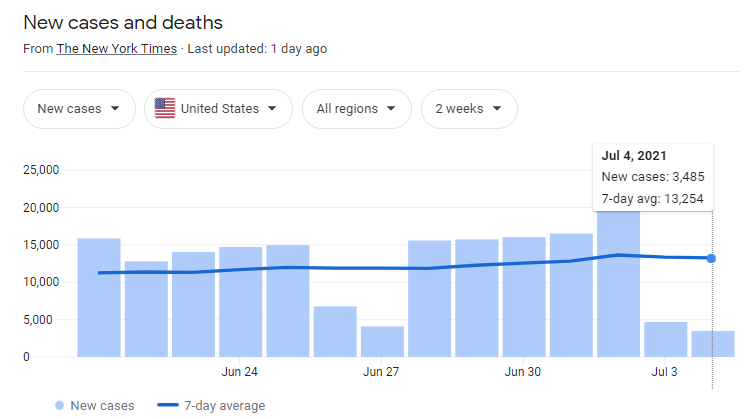Open the United States country dropdown
Viewport: 754px width, 419px height.
(x=218, y=109)
